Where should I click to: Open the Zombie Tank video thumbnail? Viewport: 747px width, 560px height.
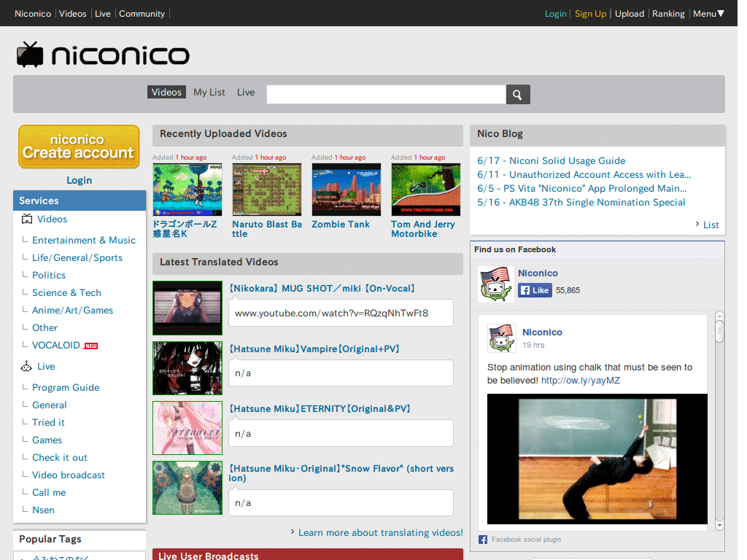pos(347,190)
